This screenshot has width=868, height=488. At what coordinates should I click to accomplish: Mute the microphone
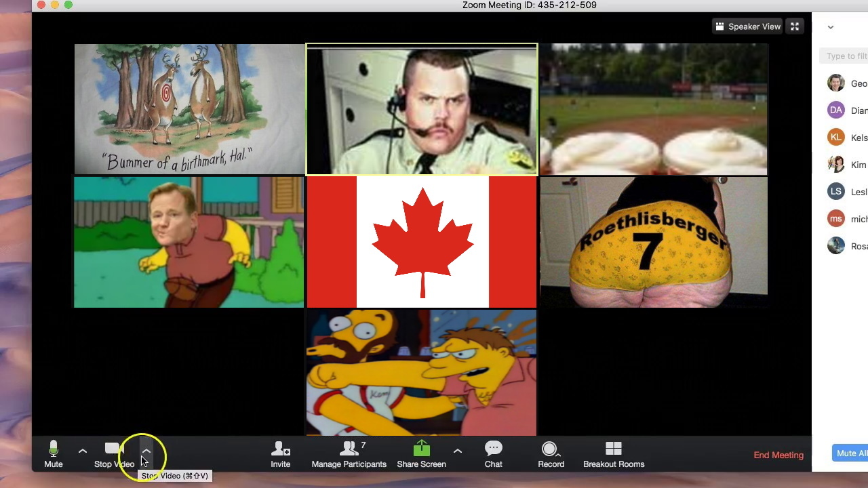point(53,454)
